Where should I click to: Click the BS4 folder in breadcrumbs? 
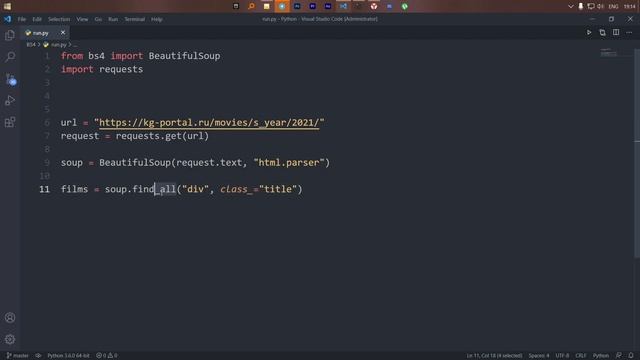(31, 44)
